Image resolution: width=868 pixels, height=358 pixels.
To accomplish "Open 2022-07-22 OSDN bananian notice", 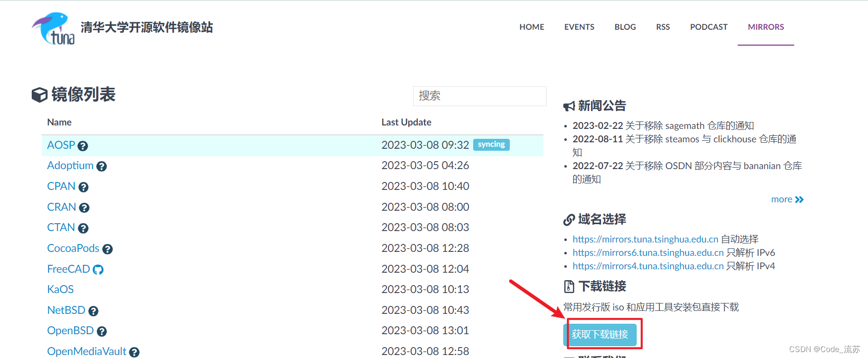I will pos(687,172).
